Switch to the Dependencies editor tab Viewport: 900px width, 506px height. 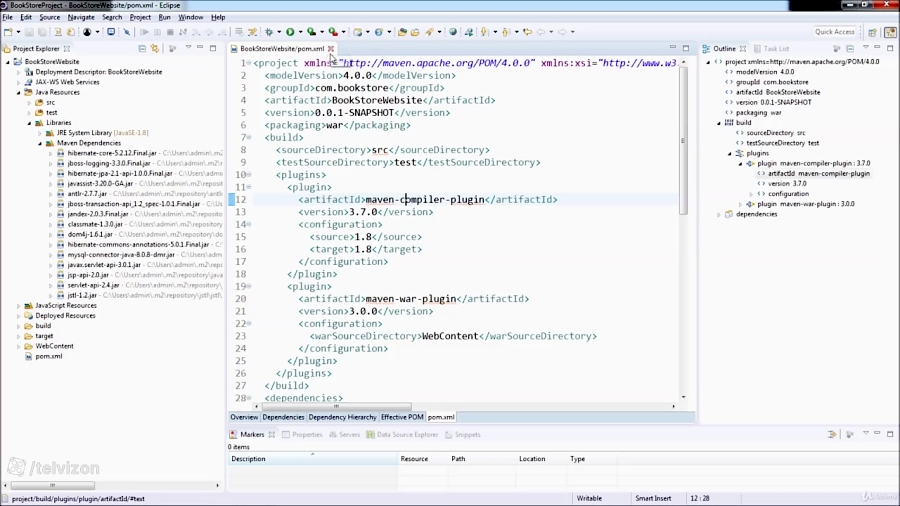(283, 417)
